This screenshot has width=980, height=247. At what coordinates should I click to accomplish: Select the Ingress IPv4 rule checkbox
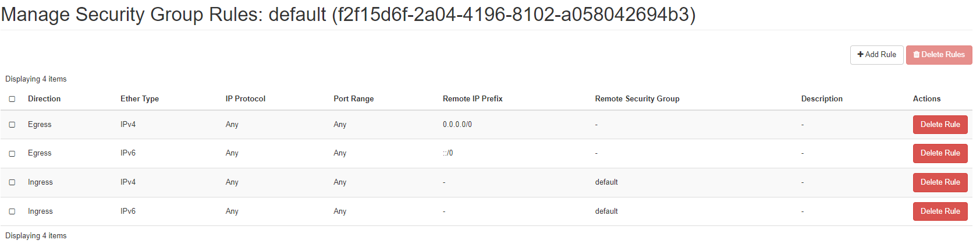pyautogui.click(x=12, y=182)
